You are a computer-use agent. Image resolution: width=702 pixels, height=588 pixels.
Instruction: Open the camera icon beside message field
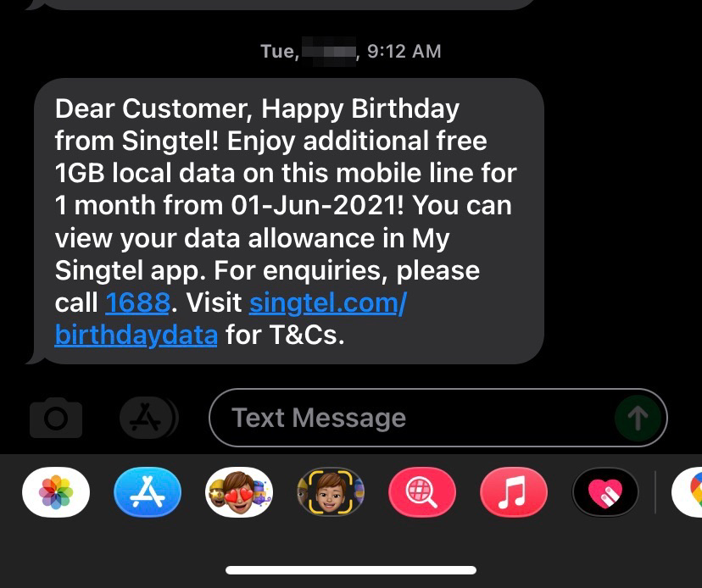coord(56,418)
